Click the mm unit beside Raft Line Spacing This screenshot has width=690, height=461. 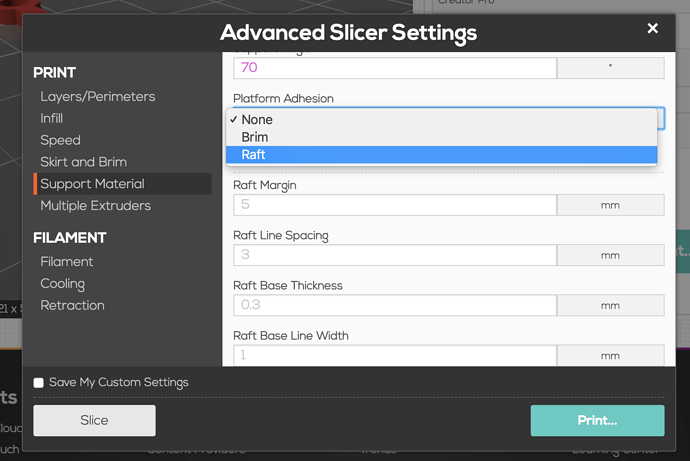[x=610, y=256]
